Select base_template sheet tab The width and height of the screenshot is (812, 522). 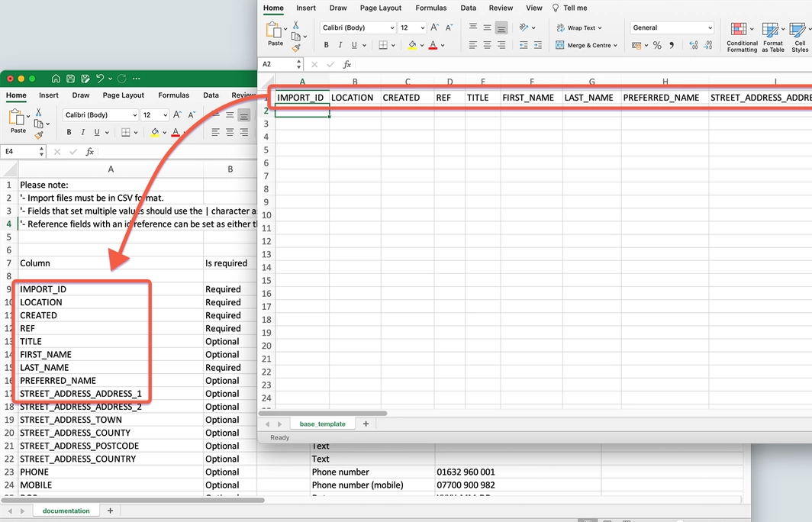pos(322,424)
